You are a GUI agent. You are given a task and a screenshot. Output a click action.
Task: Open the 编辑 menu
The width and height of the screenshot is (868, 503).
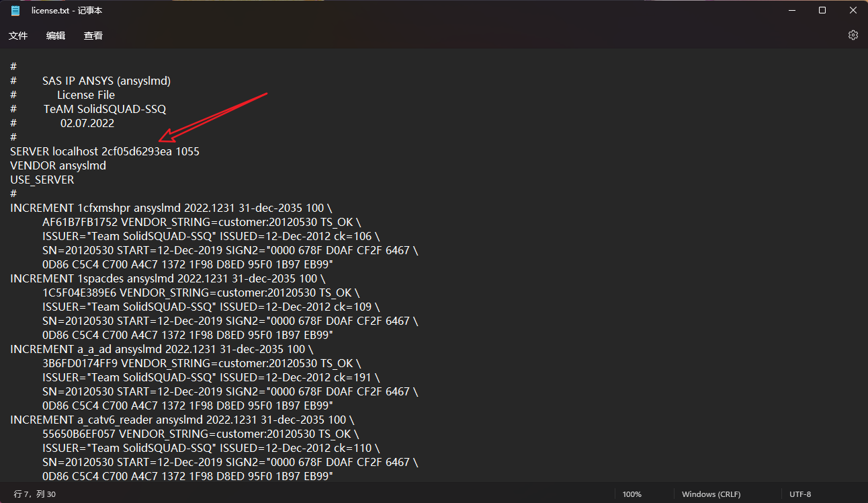[56, 36]
